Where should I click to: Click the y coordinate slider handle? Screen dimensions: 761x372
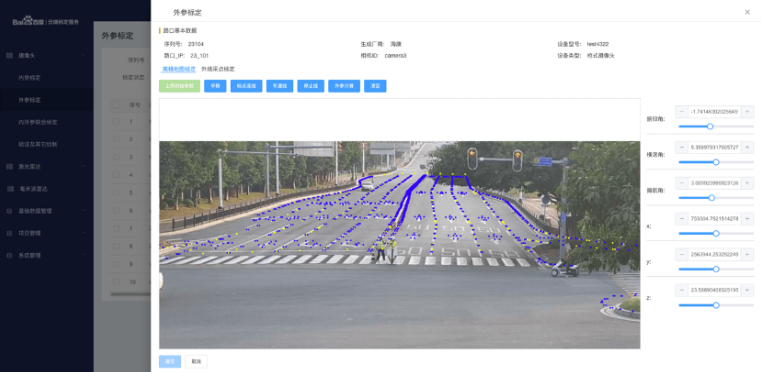click(716, 269)
